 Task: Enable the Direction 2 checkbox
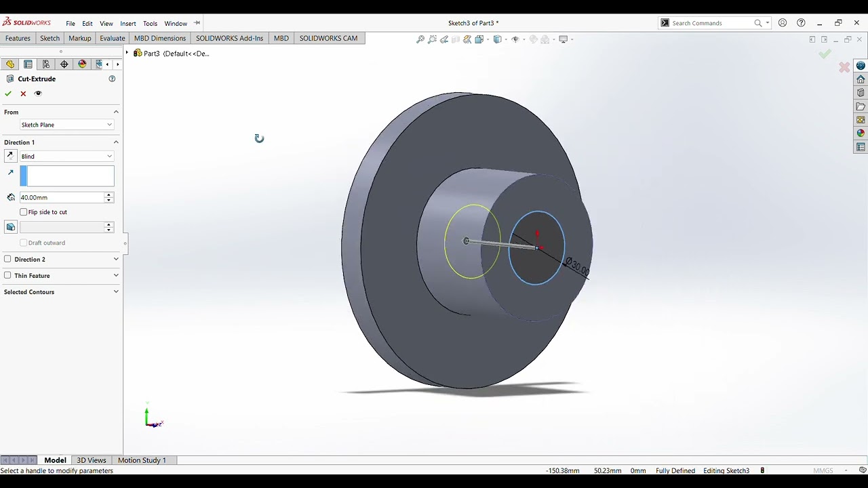point(7,259)
